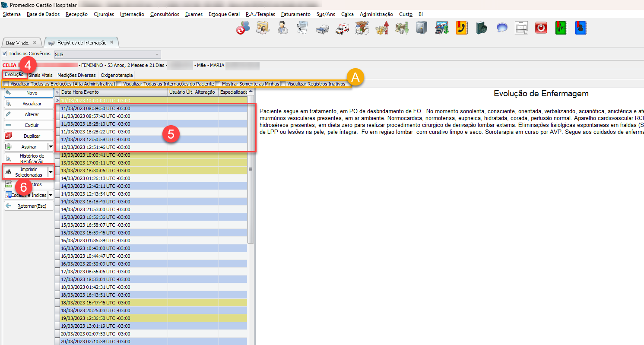Viewport: 644px width, 345px height.
Task: Enable Visualizar Todas as Evoluções checkbox
Action: click(x=6, y=84)
